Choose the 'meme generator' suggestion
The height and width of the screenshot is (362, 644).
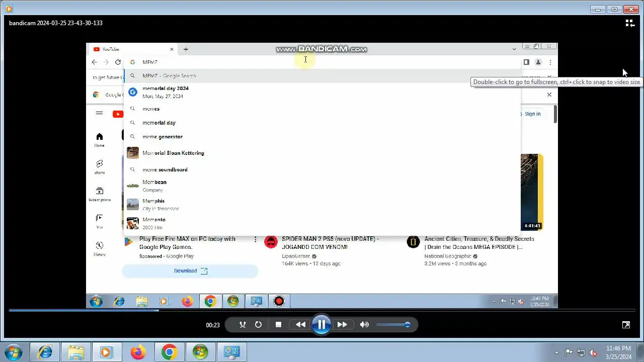pyautogui.click(x=322, y=137)
